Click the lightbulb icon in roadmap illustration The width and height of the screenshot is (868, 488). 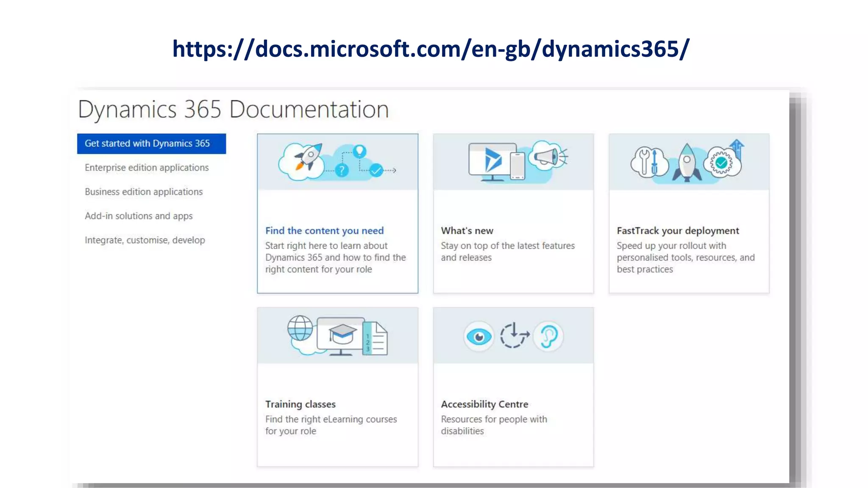359,151
